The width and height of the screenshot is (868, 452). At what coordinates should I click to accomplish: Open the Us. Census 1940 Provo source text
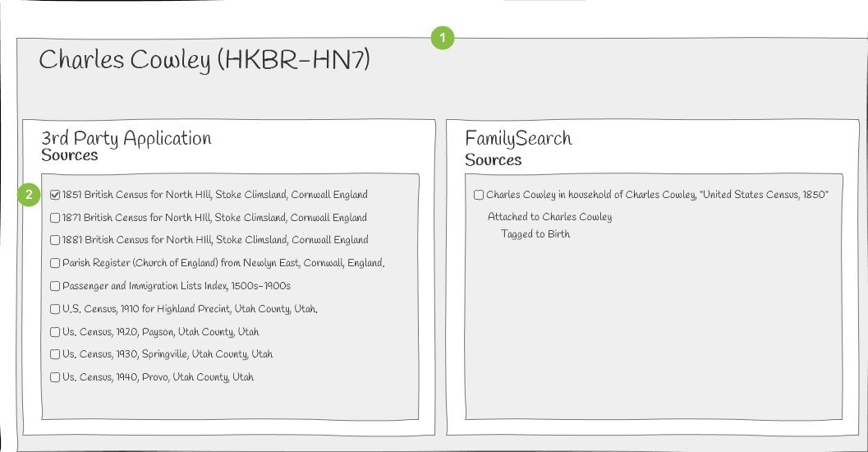coord(158,377)
